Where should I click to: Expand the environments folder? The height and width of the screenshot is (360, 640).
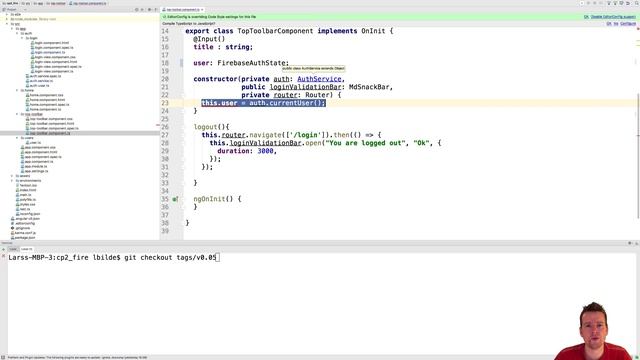[12, 180]
